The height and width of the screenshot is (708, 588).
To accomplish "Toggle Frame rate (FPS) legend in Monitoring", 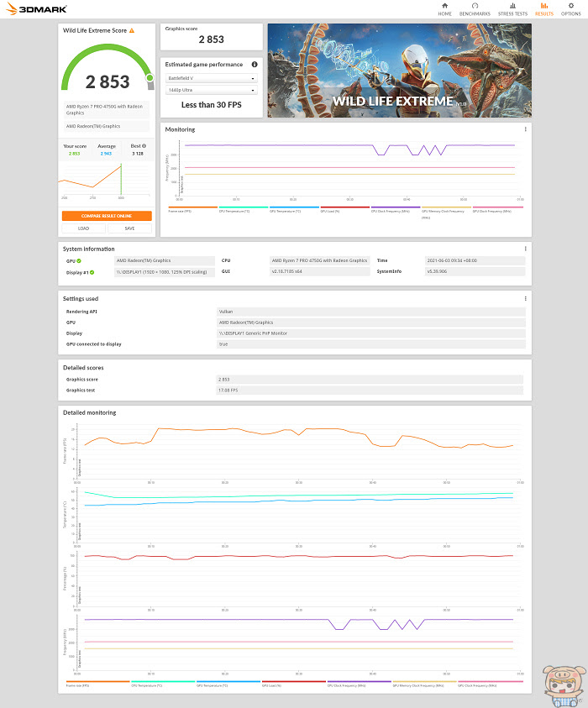I will 192,209.
